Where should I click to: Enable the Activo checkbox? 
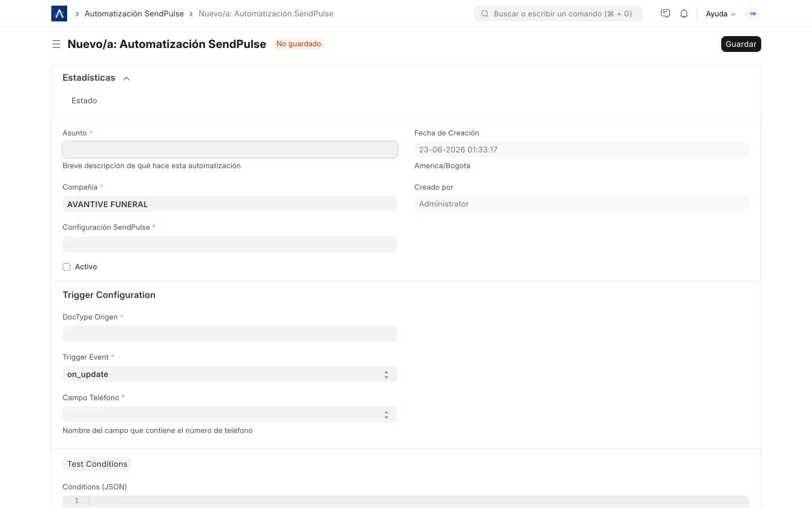[x=67, y=267]
